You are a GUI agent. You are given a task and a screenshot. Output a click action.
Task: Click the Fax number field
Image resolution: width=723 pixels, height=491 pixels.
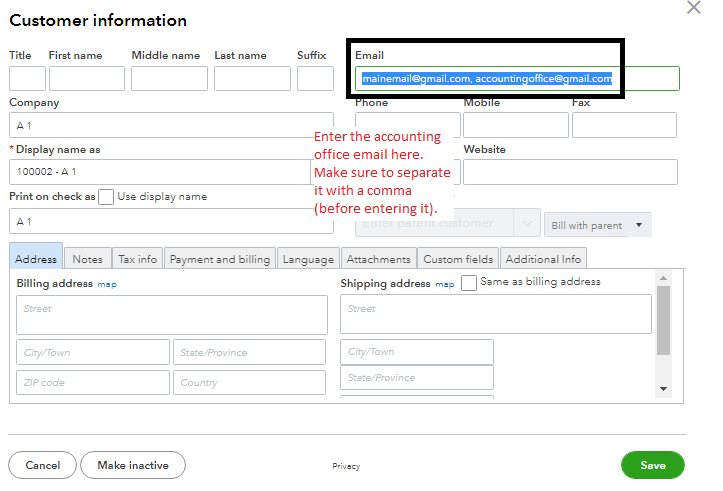tap(624, 125)
